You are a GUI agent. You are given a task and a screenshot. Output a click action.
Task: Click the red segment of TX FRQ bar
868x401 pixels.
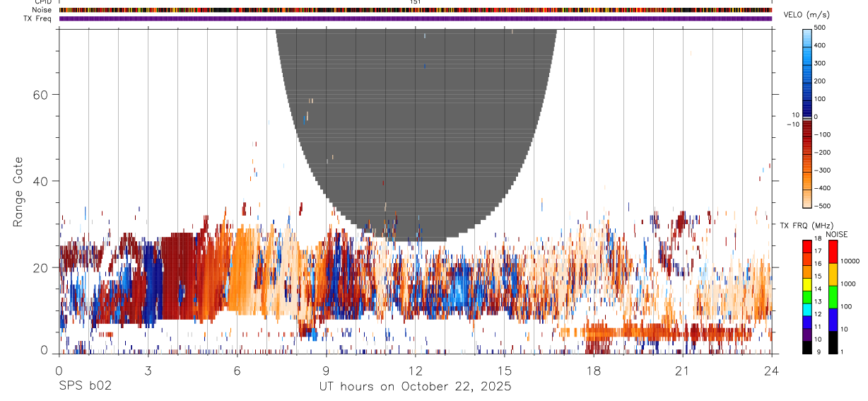click(807, 247)
